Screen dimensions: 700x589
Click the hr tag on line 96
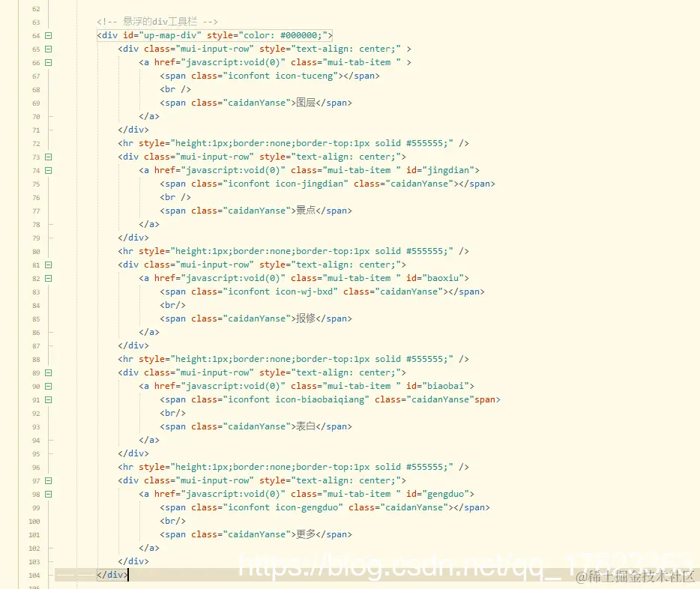pyautogui.click(x=293, y=467)
